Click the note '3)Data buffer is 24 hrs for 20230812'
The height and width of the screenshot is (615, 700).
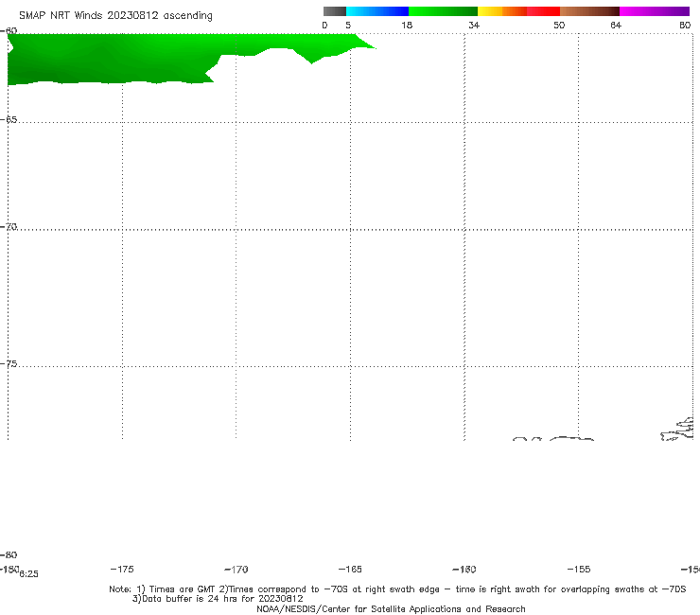218,599
